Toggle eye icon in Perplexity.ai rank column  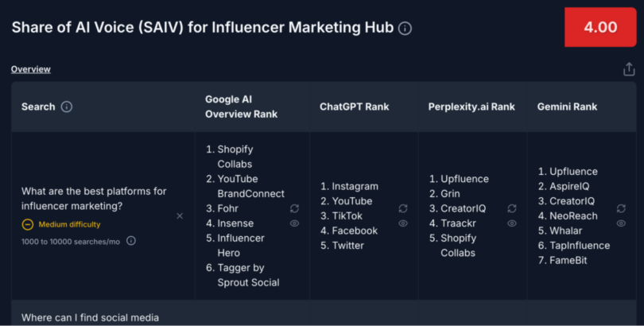510,223
